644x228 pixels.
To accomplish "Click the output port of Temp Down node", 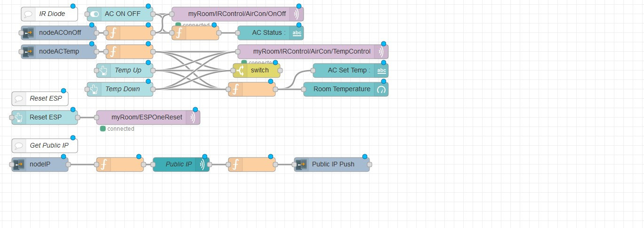I will coord(153,89).
